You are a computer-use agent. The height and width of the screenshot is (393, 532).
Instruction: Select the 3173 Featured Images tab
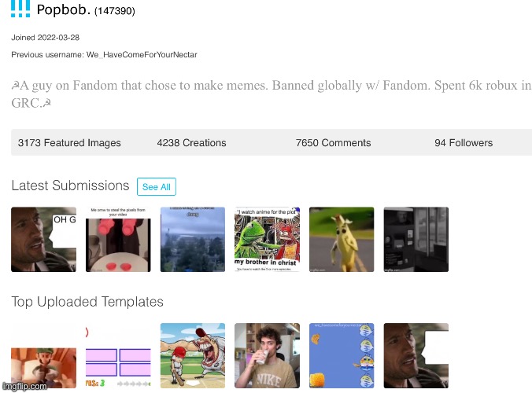tap(69, 143)
